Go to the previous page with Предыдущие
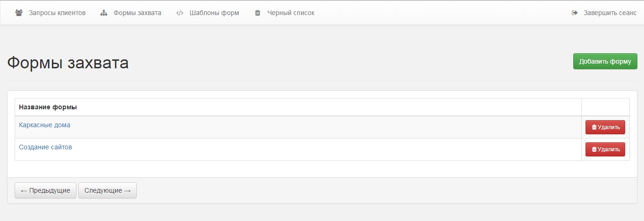Viewport: 644px width, 221px height. (x=45, y=190)
